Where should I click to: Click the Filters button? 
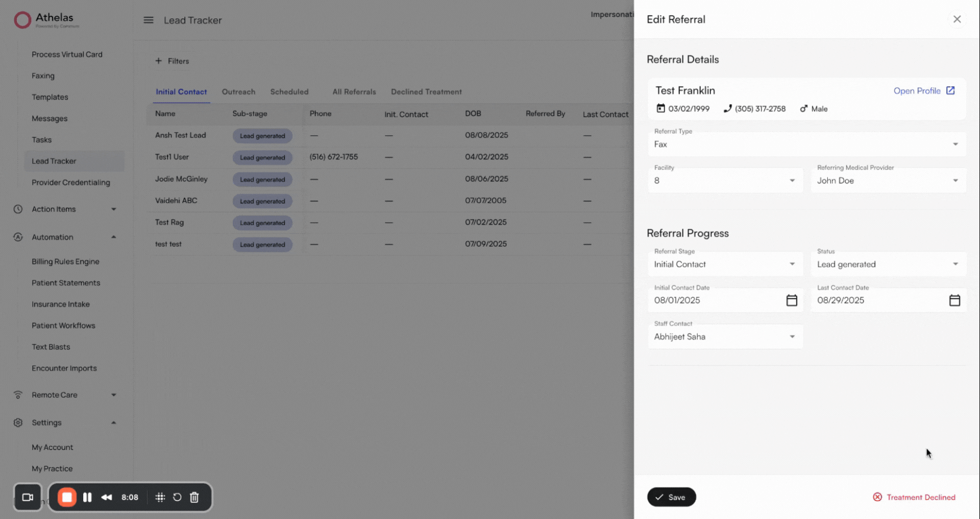point(172,61)
